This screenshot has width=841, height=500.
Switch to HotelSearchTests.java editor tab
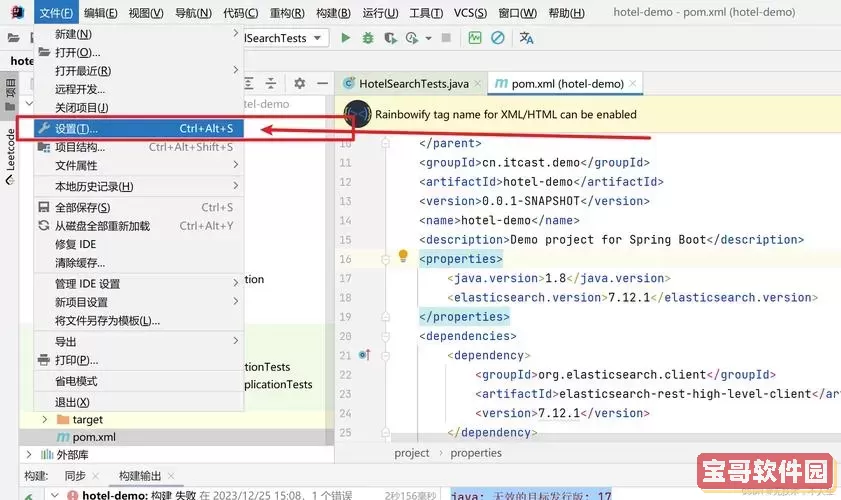(414, 84)
